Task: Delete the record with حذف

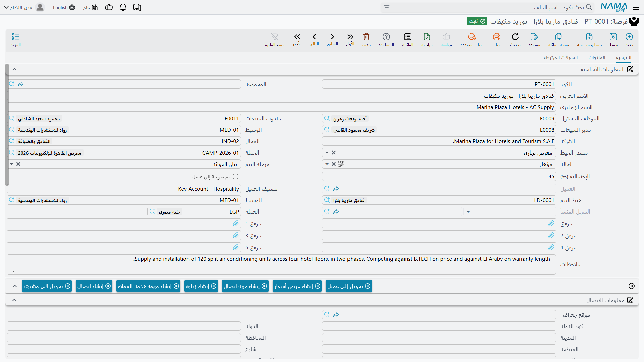Action: [366, 40]
